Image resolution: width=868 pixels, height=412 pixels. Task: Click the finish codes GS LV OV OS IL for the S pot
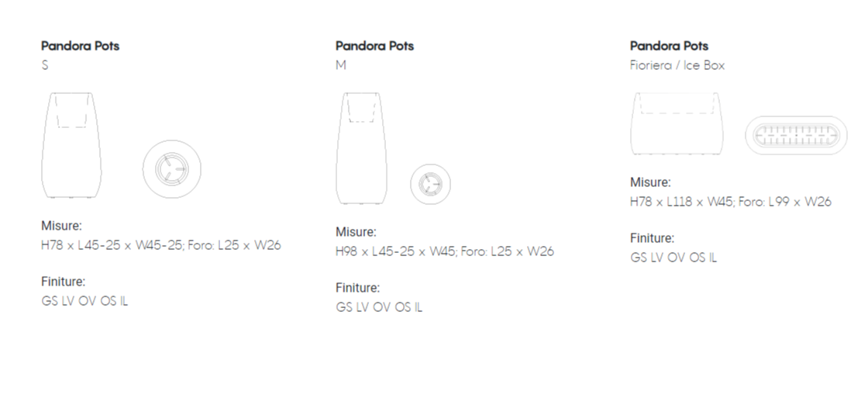coord(84,301)
